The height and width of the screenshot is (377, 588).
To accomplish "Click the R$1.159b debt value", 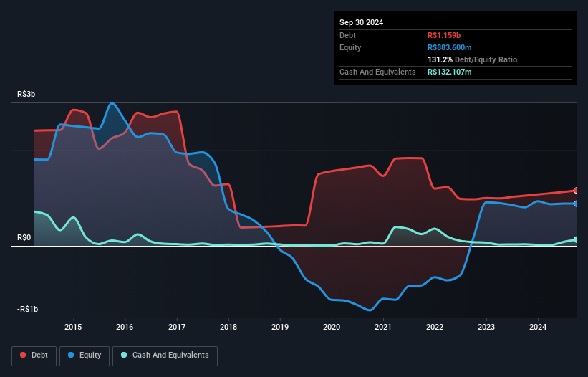I will click(444, 35).
